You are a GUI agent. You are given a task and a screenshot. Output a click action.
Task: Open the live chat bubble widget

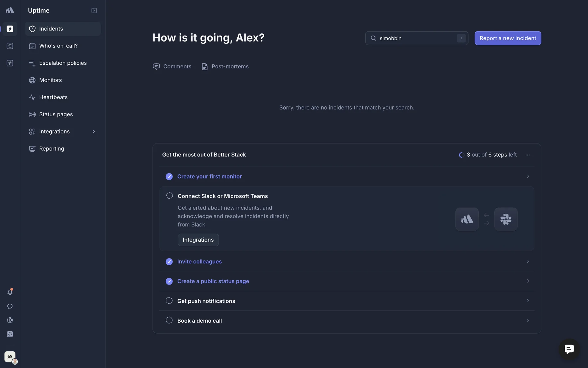click(x=569, y=349)
